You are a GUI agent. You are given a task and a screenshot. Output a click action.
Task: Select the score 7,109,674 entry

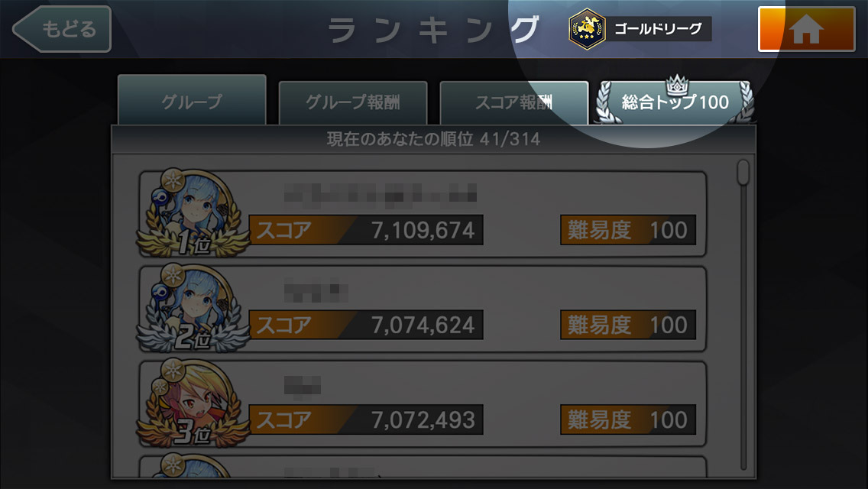[367, 230]
